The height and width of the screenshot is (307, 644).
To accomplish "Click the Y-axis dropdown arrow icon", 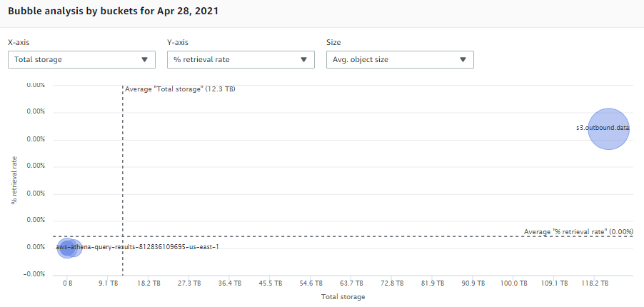I will point(303,59).
